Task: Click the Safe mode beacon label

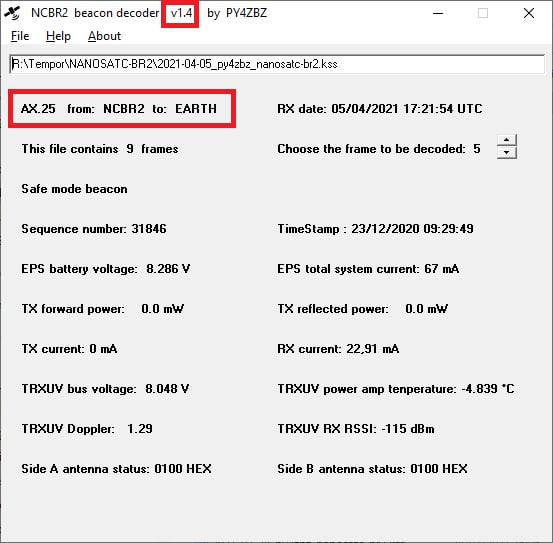Action: tap(74, 189)
